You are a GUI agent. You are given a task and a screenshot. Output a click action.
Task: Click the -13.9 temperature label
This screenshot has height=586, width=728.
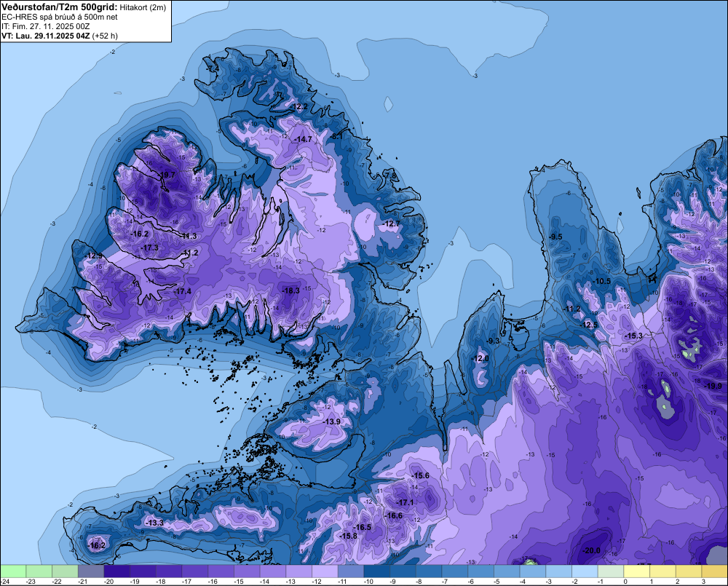pos(332,421)
